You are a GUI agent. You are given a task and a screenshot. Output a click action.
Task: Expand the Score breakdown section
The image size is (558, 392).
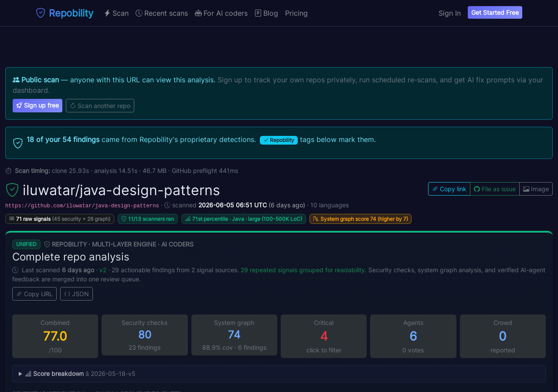(279, 374)
